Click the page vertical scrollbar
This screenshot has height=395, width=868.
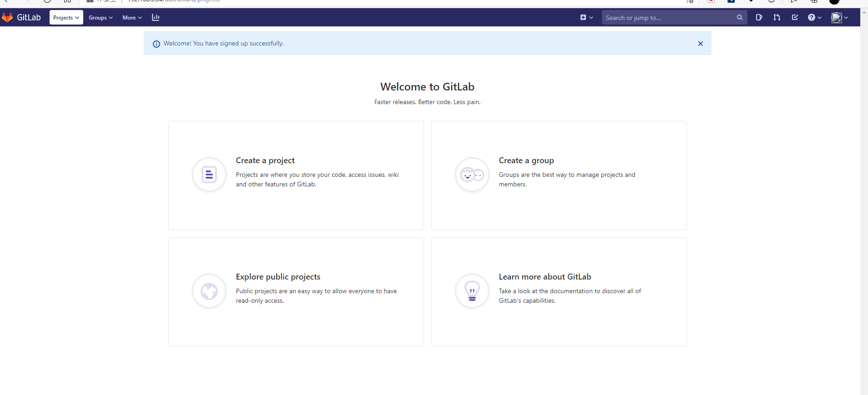click(x=864, y=201)
